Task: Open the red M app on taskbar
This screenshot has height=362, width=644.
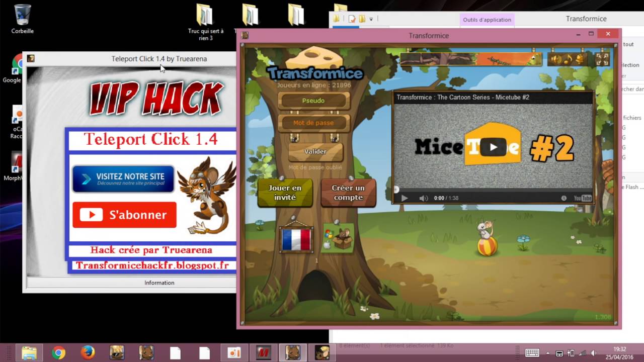Action: (263, 353)
